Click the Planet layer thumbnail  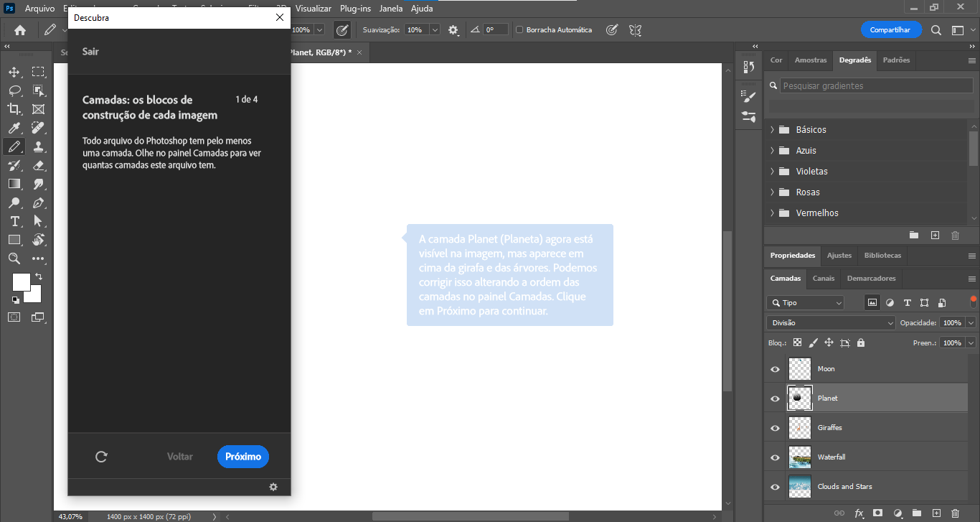(x=798, y=398)
